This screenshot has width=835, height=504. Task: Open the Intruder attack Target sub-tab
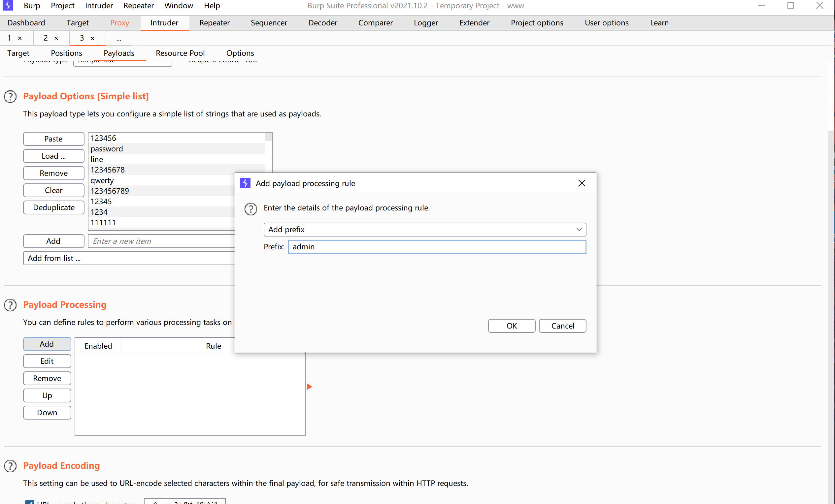(18, 53)
